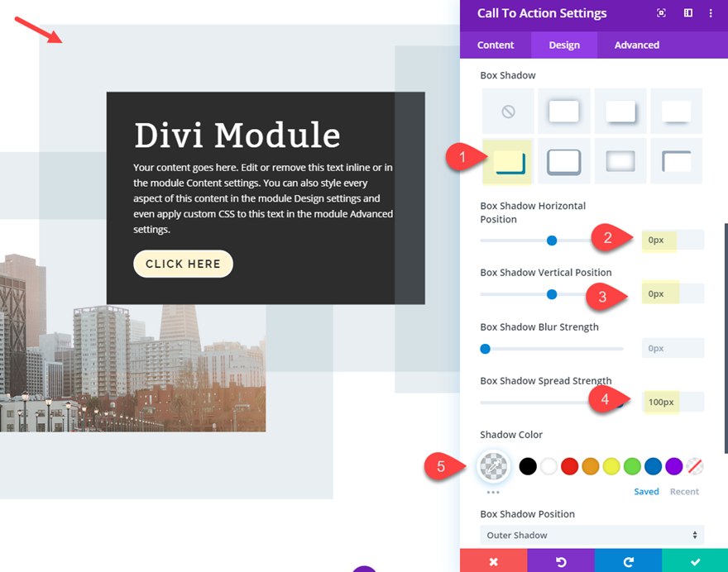Click the no-shadow (disabled) preset icon
This screenshot has height=572, width=728.
(x=507, y=111)
